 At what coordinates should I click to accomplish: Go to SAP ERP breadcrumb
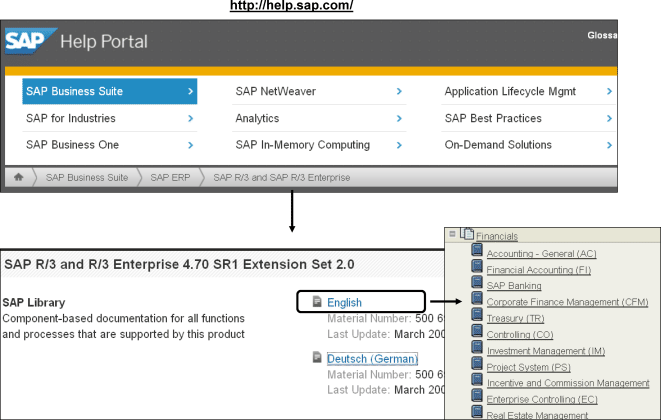(170, 178)
